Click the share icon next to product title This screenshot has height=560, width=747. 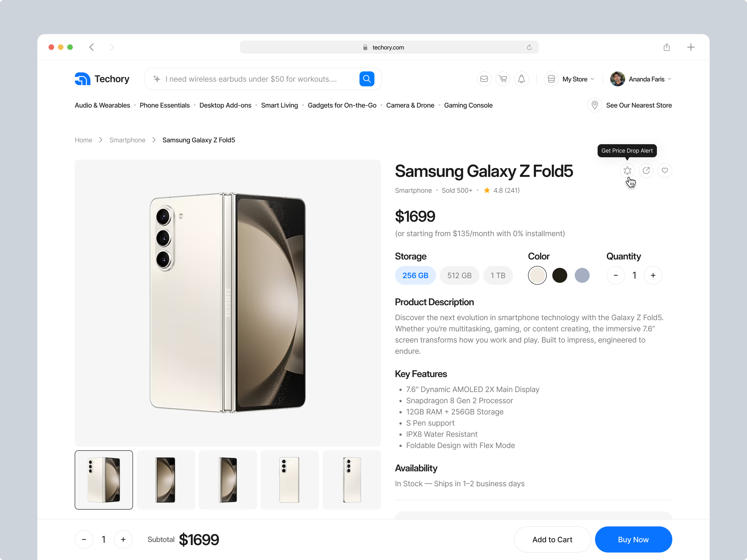646,170
